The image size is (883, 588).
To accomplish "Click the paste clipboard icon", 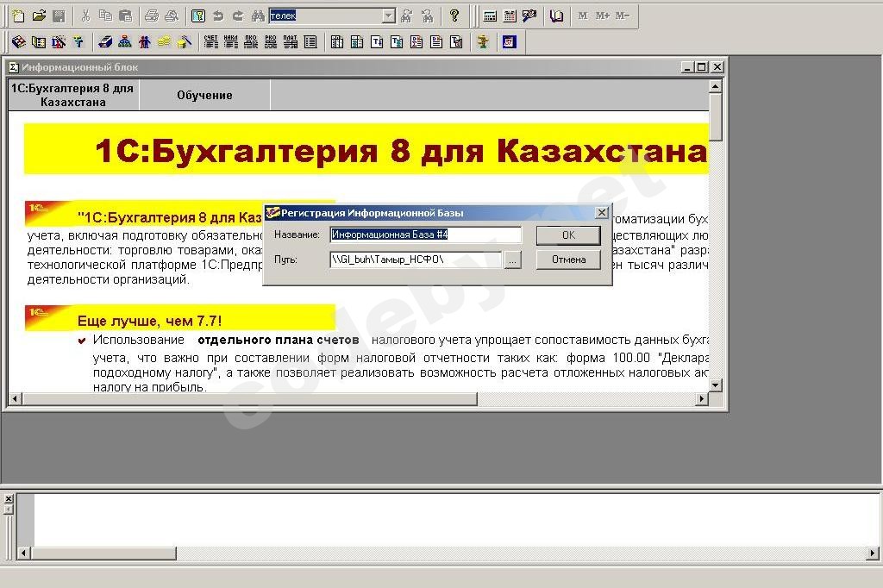I will point(126,16).
